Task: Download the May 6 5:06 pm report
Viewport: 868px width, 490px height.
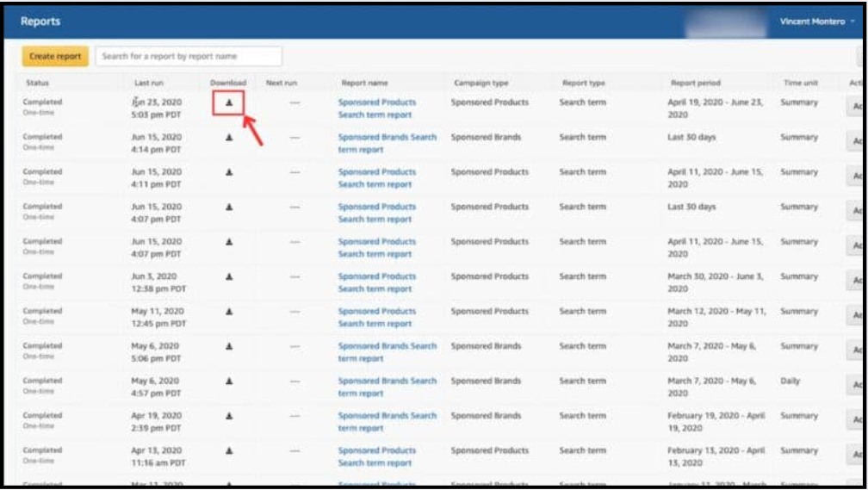Action: pos(229,346)
